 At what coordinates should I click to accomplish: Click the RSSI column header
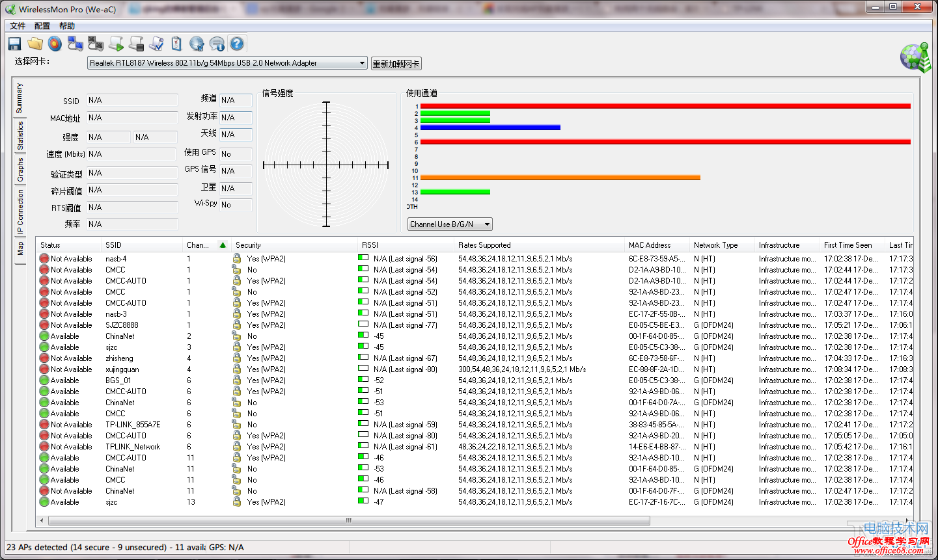tap(370, 245)
